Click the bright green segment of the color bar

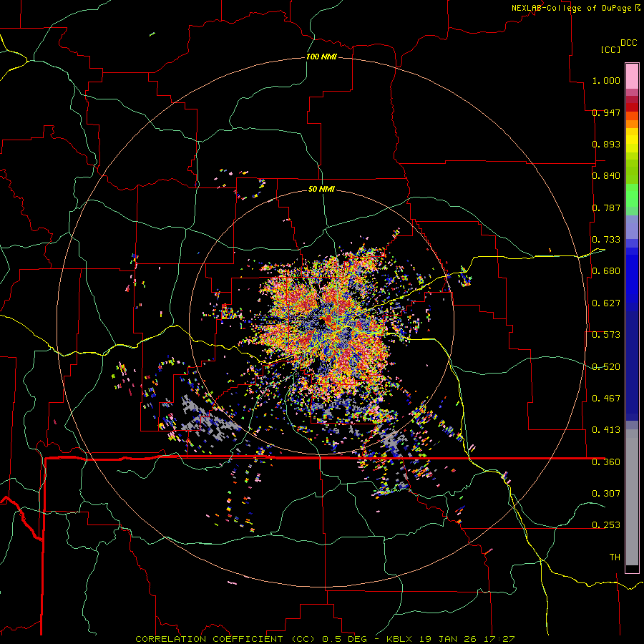click(632, 195)
